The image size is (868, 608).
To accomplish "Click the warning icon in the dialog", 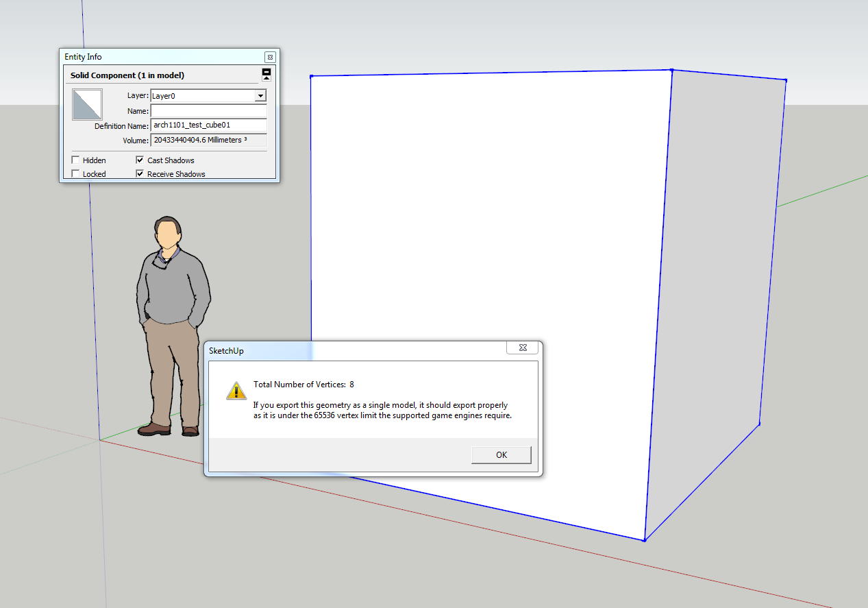I will pyautogui.click(x=236, y=391).
